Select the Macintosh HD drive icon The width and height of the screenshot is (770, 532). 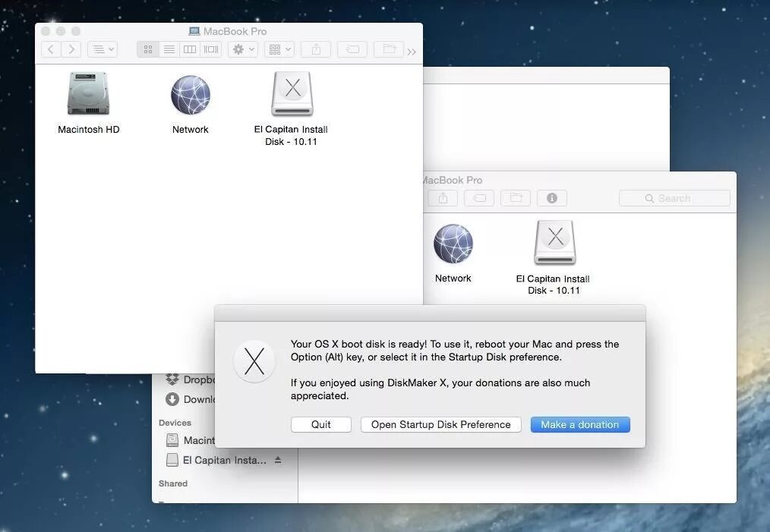tap(88, 93)
